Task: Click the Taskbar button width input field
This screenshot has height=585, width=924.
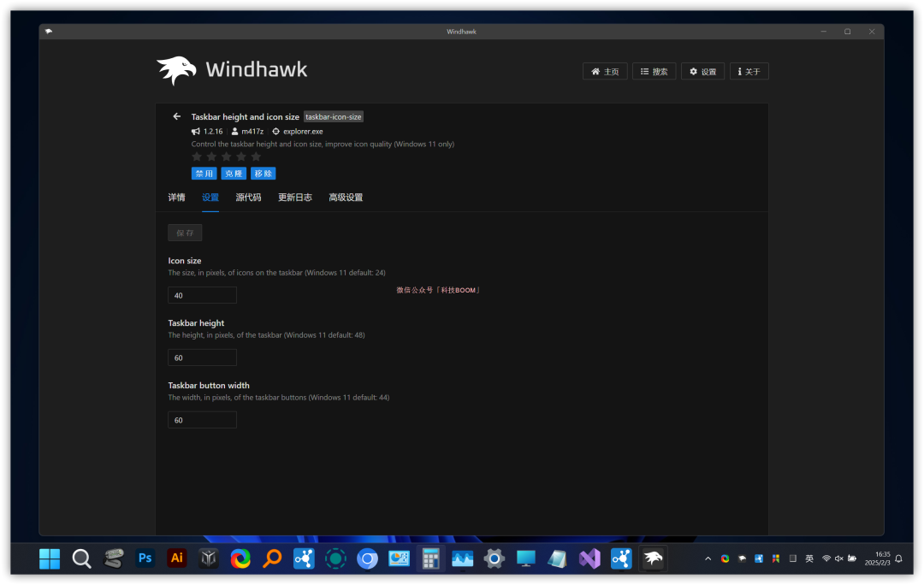Action: point(202,420)
